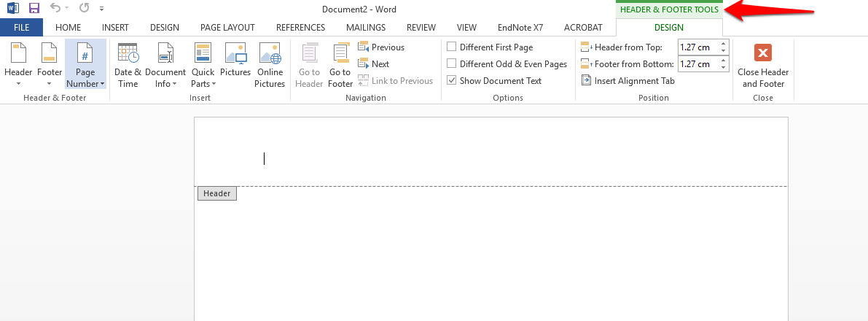Switch to the INSERT tab

115,27
